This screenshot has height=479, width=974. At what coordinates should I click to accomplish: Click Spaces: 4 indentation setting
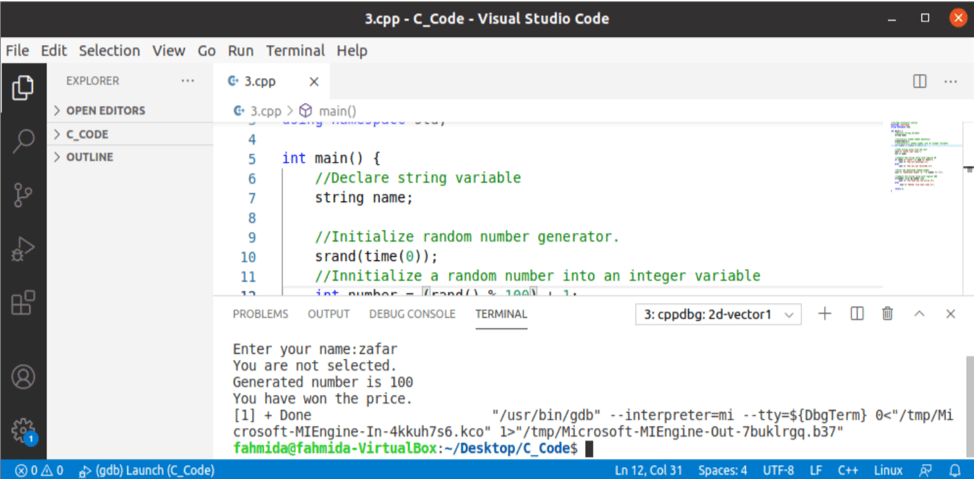click(x=723, y=470)
